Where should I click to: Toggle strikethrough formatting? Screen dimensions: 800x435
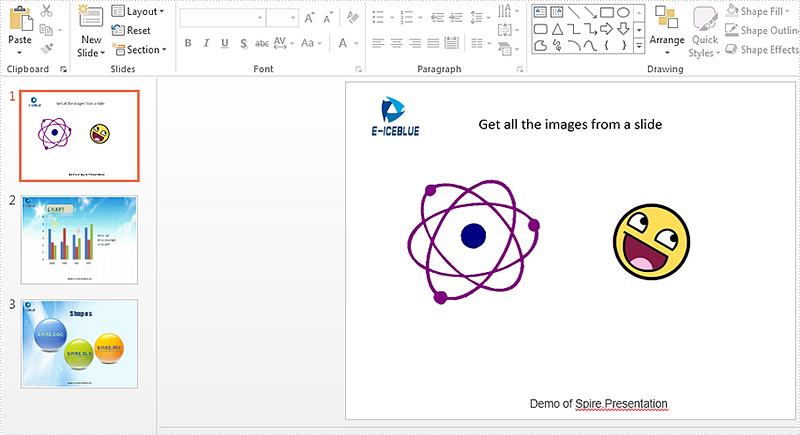point(262,43)
